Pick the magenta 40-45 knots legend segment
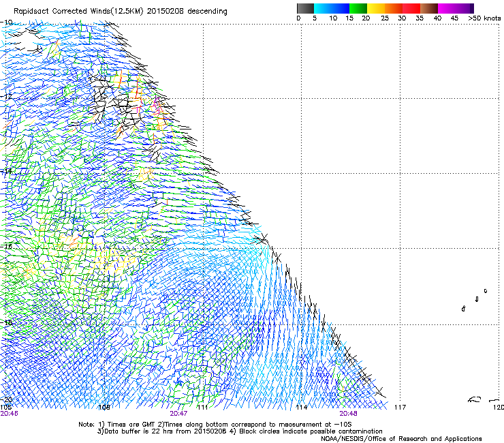Image resolution: width=504 pixels, height=443 pixels. click(x=447, y=8)
